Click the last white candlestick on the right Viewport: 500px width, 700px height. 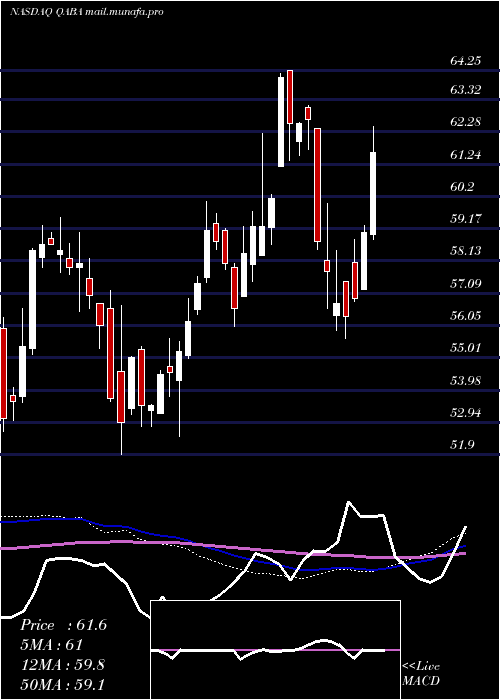coord(373,193)
